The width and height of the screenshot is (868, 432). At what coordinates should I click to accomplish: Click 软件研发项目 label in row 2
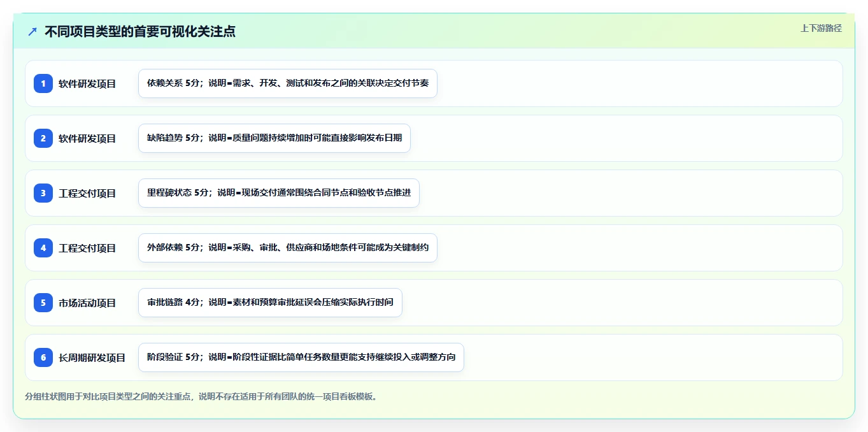click(87, 138)
